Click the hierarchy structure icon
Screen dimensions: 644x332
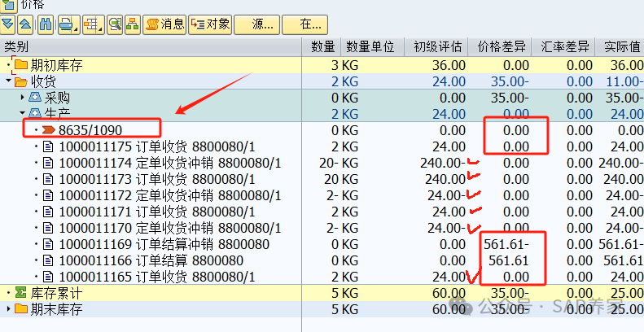(x=132, y=24)
